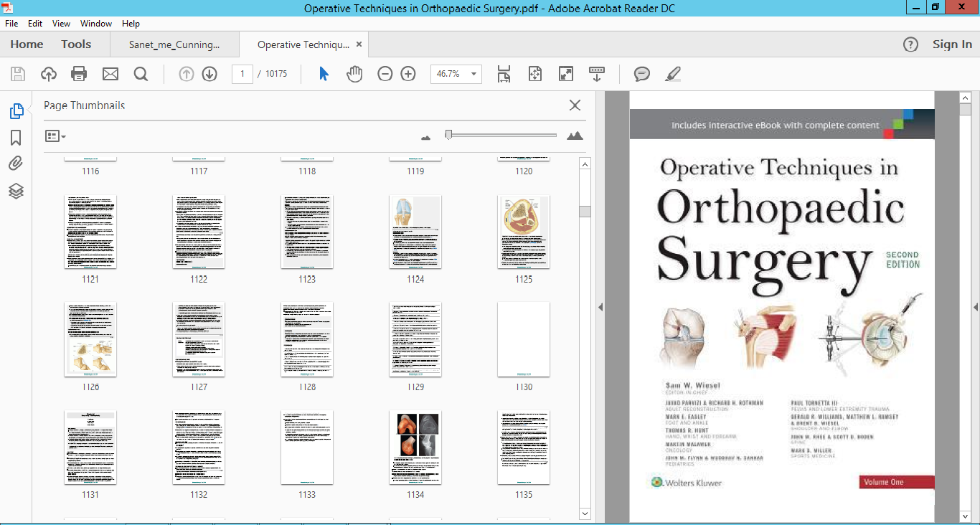Image resolution: width=980 pixels, height=525 pixels.
Task: Open the File menu
Action: coord(11,24)
